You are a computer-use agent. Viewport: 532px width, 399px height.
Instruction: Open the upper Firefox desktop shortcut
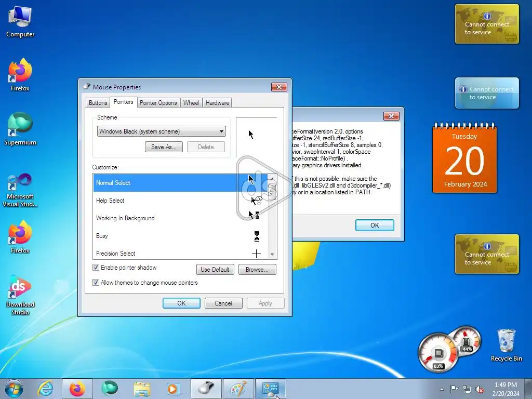pyautogui.click(x=20, y=75)
